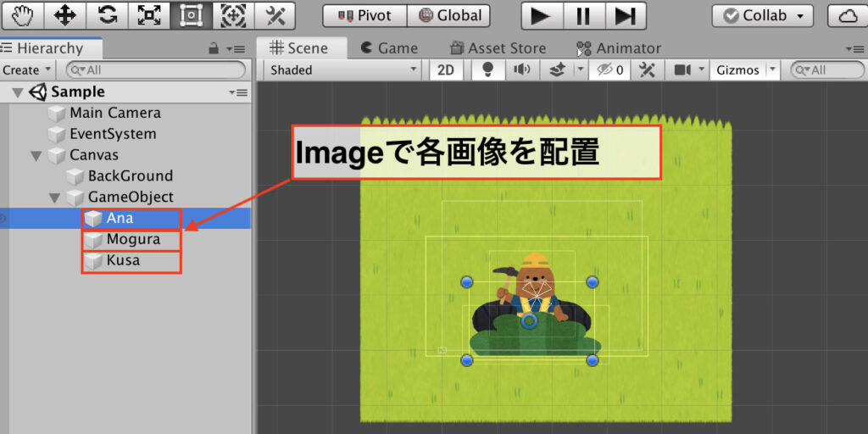Toggle scene audio
This screenshot has height=434, width=868.
coord(521,70)
